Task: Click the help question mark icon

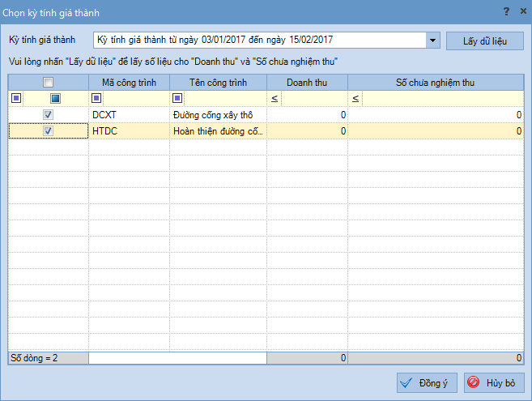Action: pos(506,11)
